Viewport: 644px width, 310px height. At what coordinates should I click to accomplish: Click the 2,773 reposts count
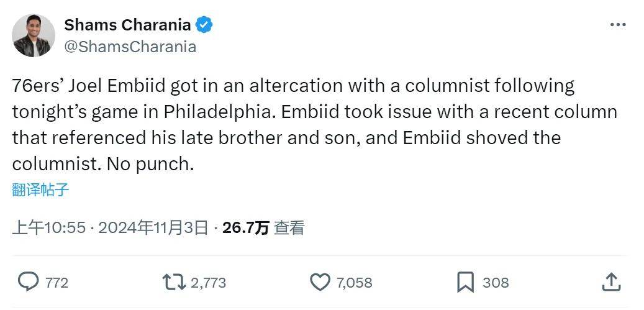pos(208,283)
